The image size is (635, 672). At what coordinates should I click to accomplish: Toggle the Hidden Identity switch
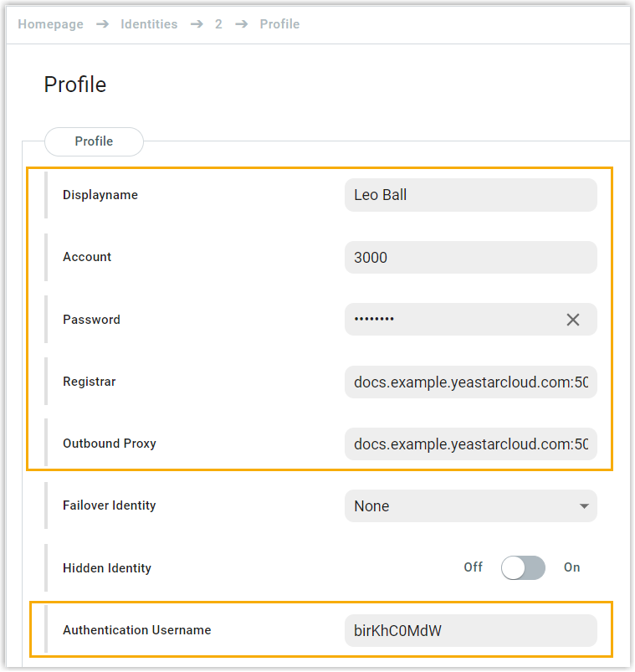click(x=523, y=568)
